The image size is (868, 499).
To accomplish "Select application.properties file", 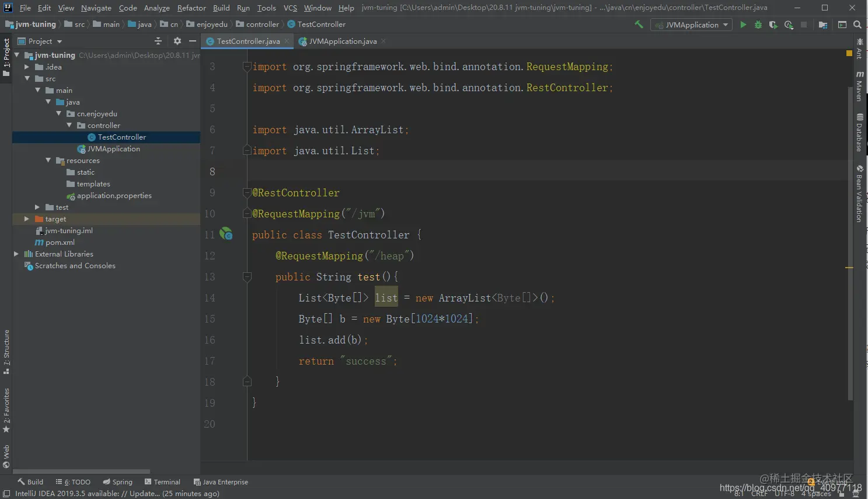I will (114, 195).
